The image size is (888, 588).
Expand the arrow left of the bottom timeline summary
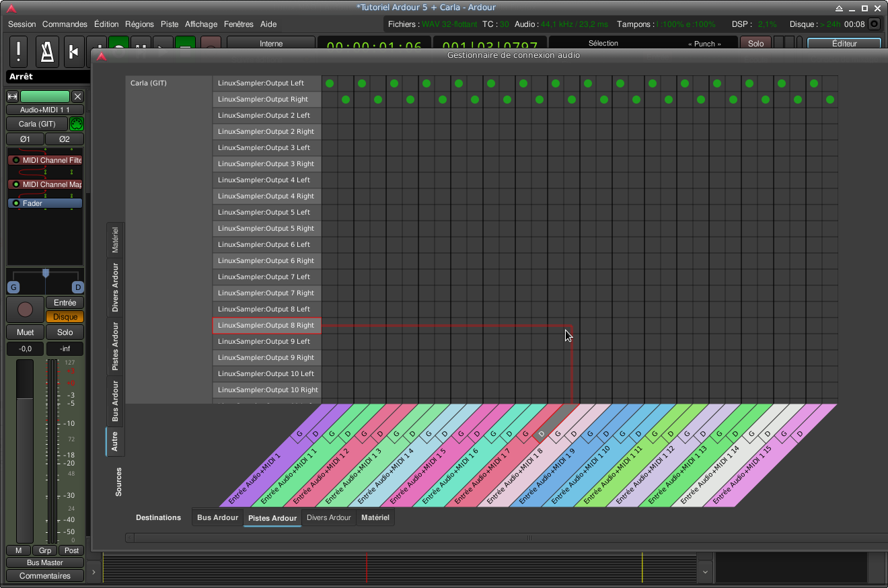tap(94, 572)
